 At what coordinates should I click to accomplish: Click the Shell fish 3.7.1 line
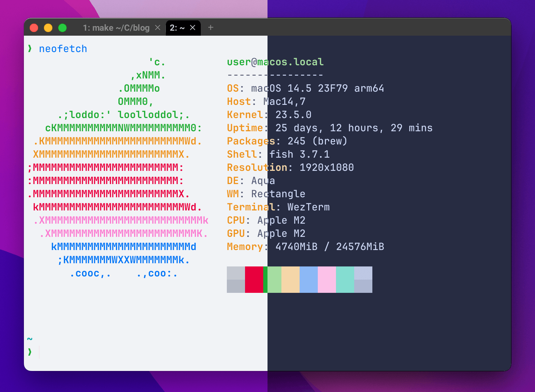pos(278,154)
